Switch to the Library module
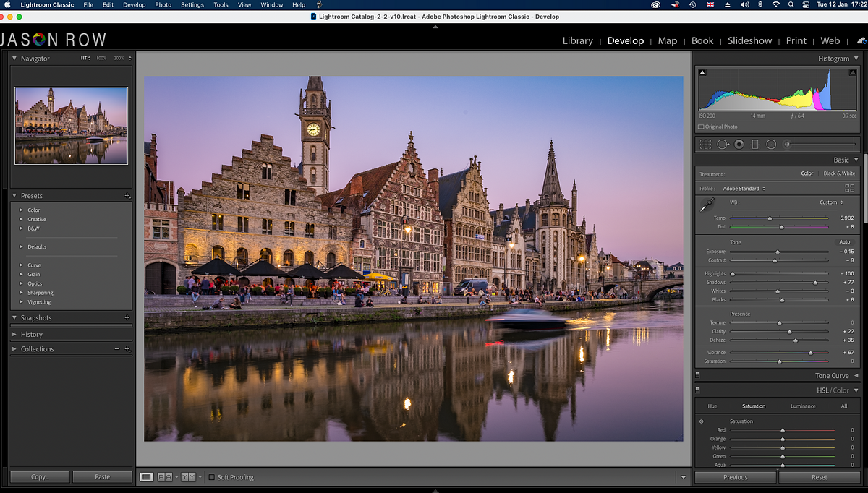868x493 pixels. click(577, 40)
